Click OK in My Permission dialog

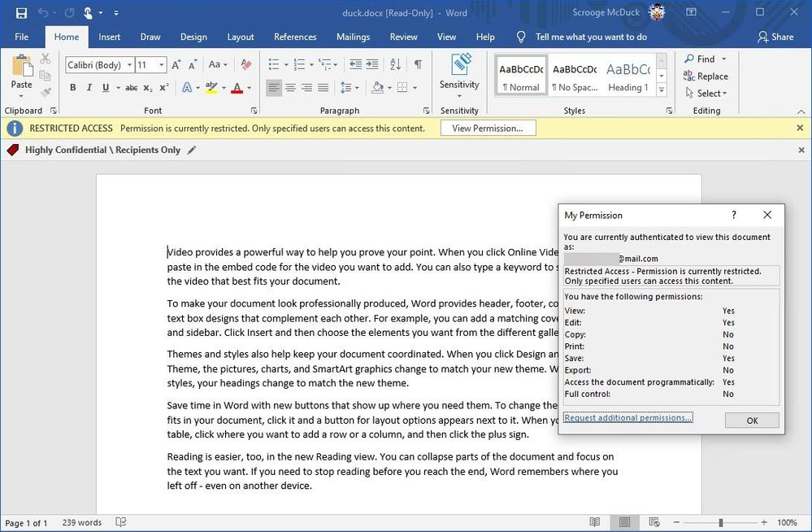752,421
